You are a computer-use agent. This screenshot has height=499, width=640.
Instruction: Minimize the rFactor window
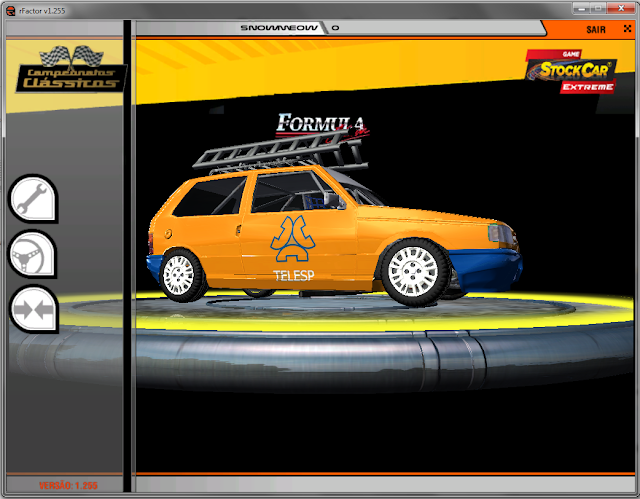pos(582,8)
